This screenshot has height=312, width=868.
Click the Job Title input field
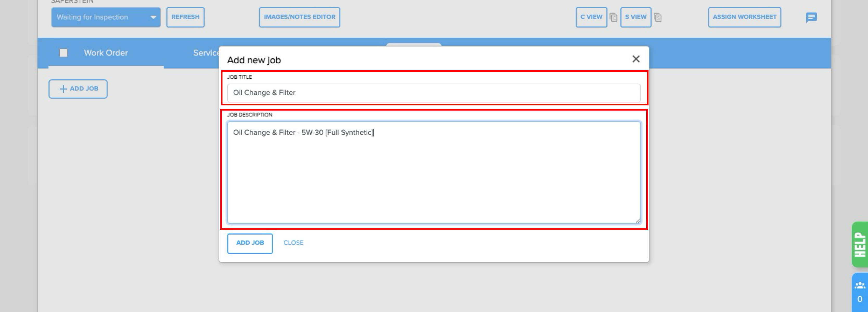coord(433,93)
